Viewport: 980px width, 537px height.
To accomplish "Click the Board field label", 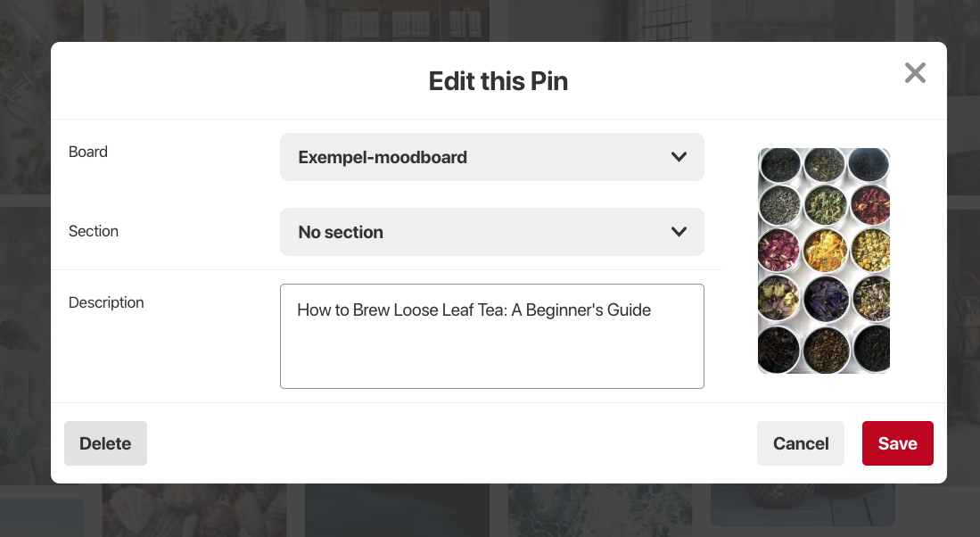I will (x=88, y=152).
